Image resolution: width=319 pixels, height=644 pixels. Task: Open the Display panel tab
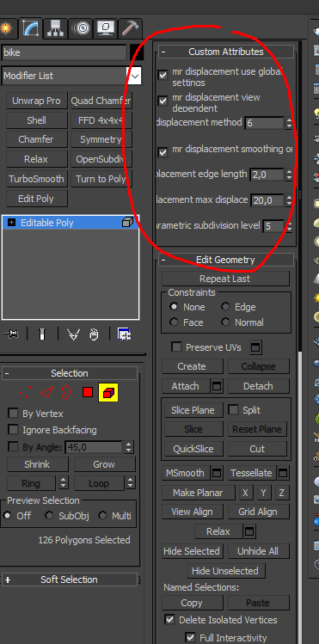coord(106,28)
